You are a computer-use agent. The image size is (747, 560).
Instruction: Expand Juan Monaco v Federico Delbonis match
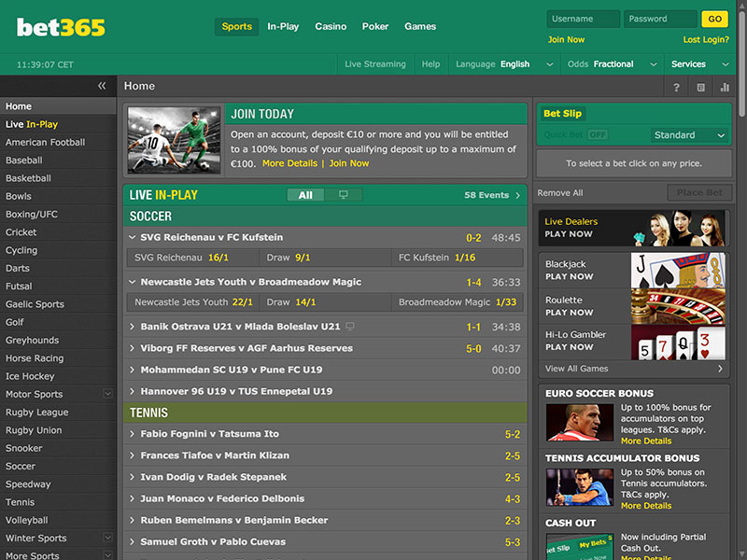pyautogui.click(x=132, y=498)
